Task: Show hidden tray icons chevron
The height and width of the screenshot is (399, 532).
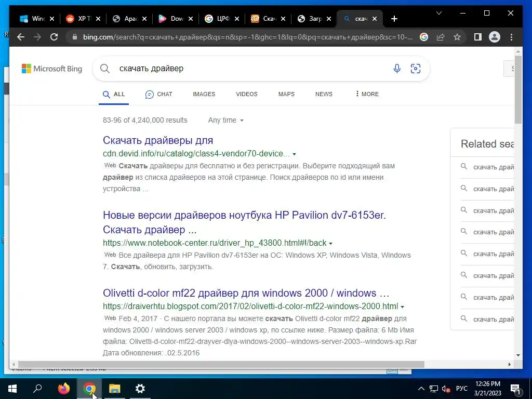Action: (x=421, y=389)
